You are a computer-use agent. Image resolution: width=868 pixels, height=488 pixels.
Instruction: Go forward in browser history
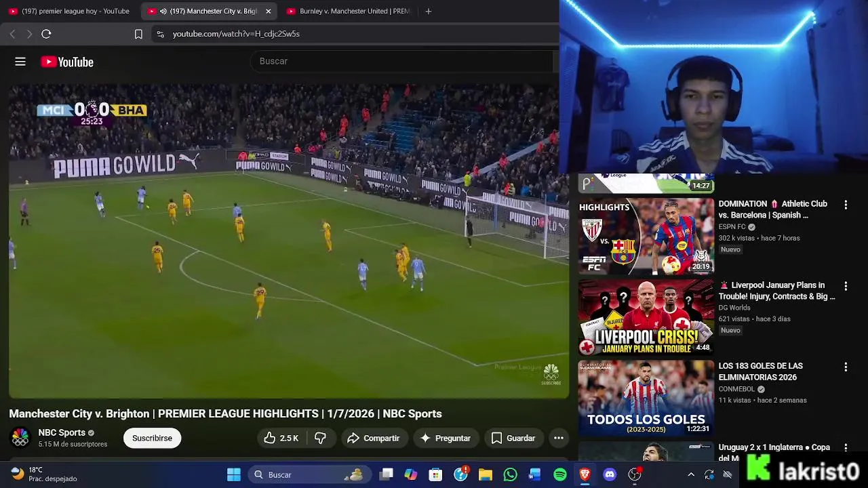pos(29,34)
